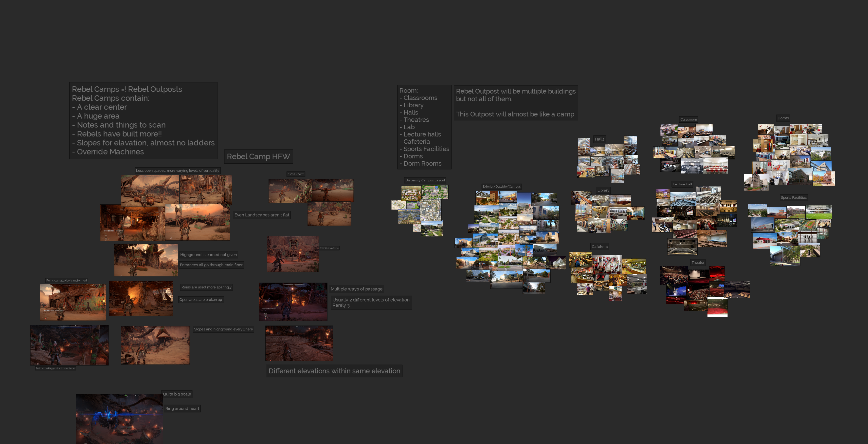
Task: Click the "Different elevations within same elevation" note
Action: [x=334, y=371]
